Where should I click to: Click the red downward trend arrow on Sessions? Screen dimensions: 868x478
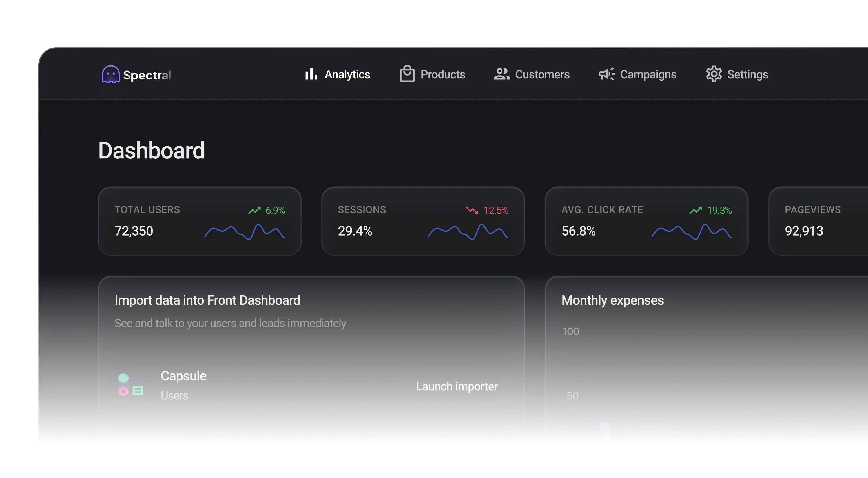472,210
